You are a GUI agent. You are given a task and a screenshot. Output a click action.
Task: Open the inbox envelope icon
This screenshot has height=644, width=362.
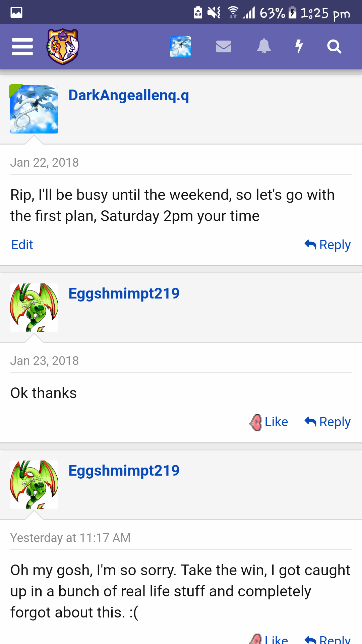click(x=224, y=47)
